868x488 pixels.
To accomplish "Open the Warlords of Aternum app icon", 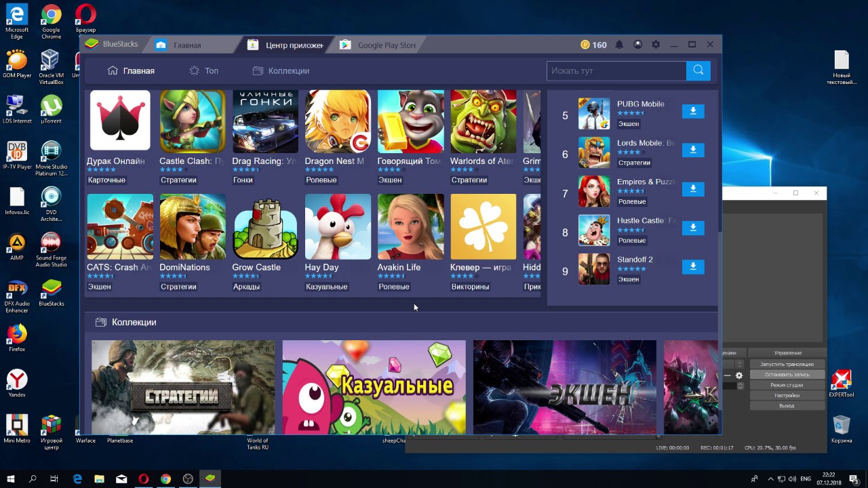I will 483,121.
